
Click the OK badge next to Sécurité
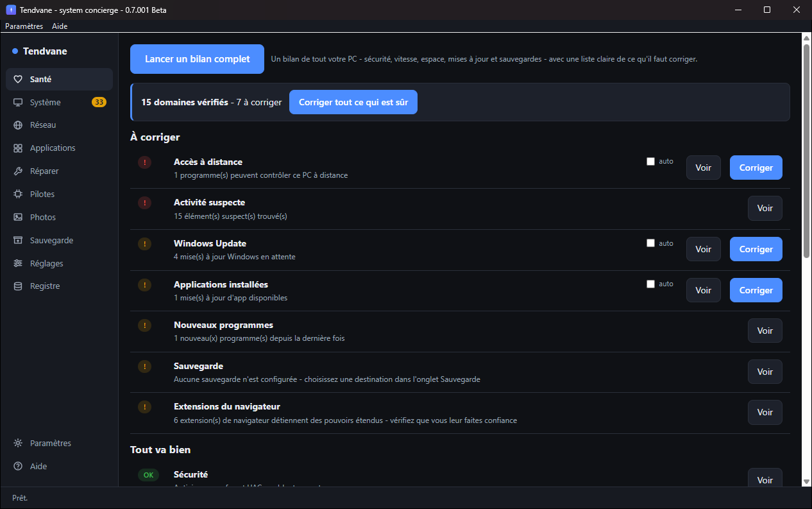(148, 476)
